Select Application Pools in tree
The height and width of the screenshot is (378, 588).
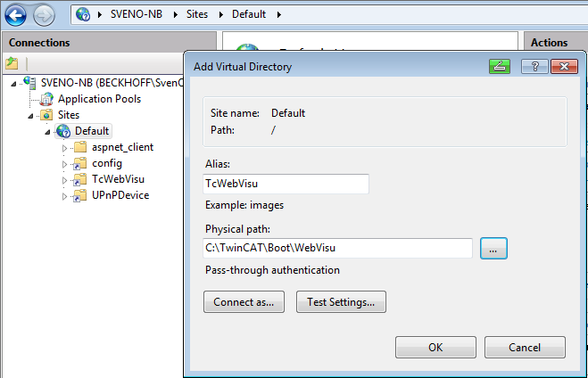[x=99, y=99]
